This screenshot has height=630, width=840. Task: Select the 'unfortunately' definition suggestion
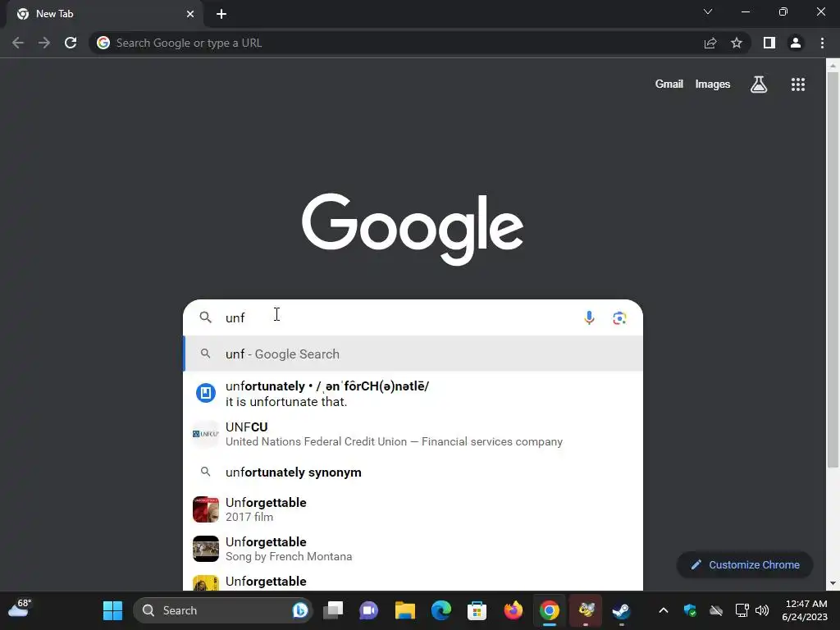tap(413, 393)
